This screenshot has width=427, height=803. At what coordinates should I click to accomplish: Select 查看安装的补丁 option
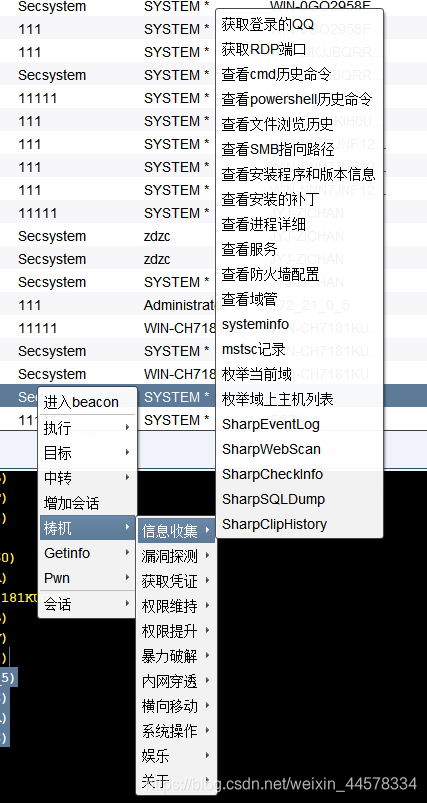tap(300, 199)
